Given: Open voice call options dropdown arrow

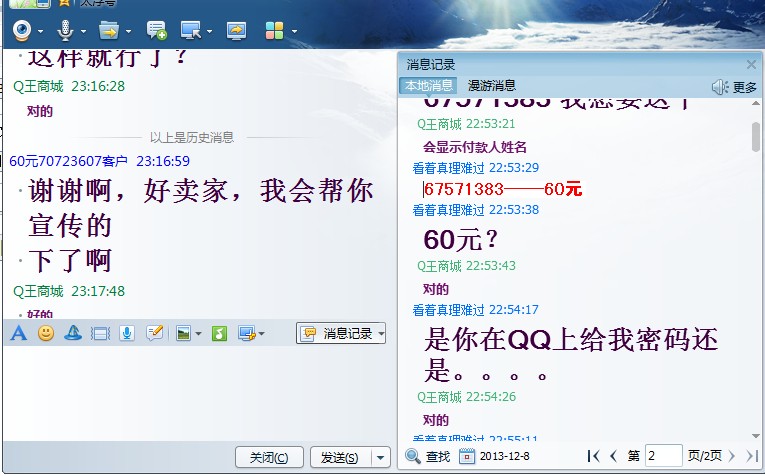Looking at the screenshot, I should pyautogui.click(x=83, y=32).
